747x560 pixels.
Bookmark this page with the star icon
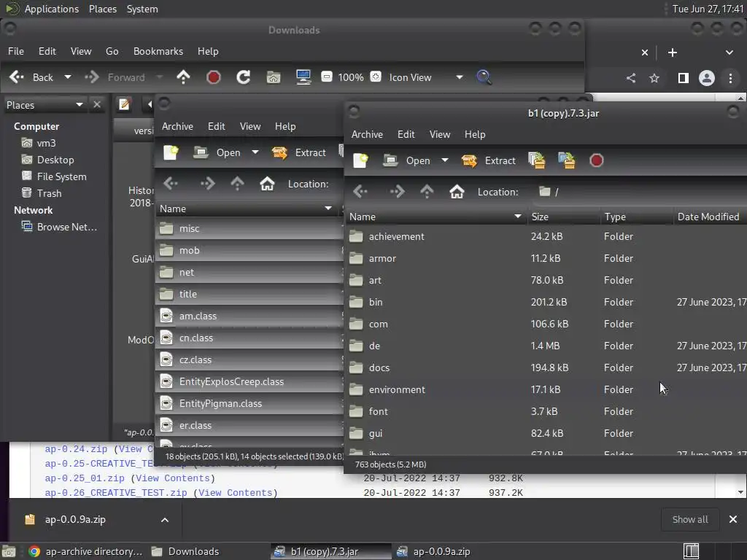(654, 78)
